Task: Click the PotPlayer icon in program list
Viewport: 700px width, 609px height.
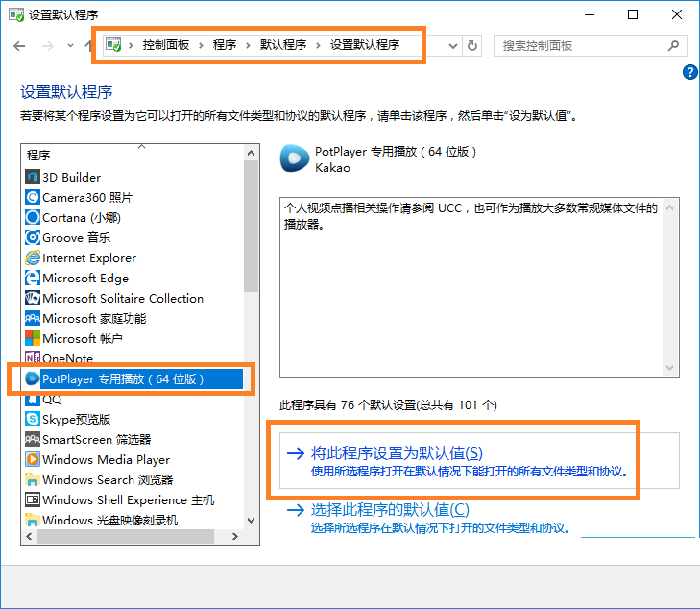Action: click(33, 378)
